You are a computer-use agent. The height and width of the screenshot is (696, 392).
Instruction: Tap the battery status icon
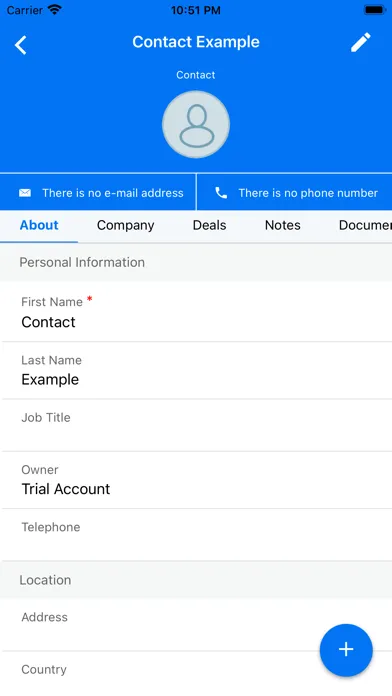(x=375, y=10)
